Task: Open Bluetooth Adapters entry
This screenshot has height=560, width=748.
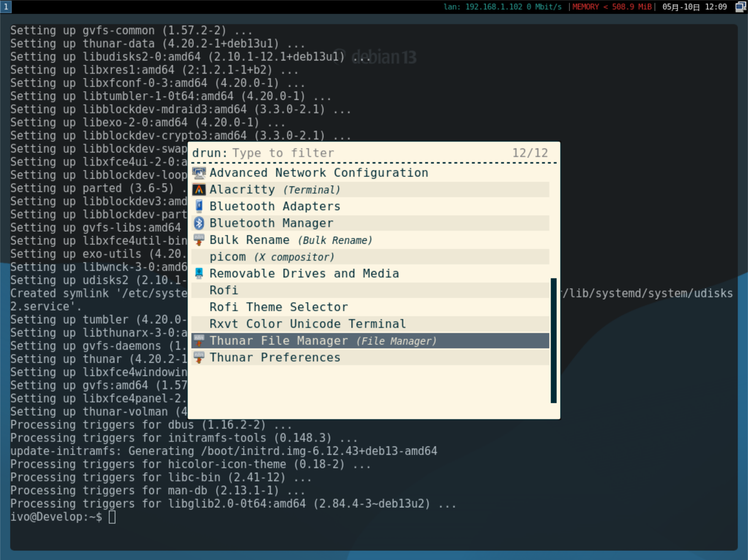Action: tap(370, 206)
